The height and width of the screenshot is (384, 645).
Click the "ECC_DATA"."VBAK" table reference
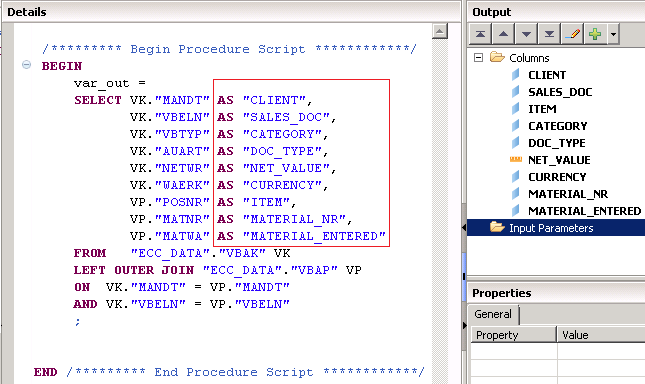[198, 253]
